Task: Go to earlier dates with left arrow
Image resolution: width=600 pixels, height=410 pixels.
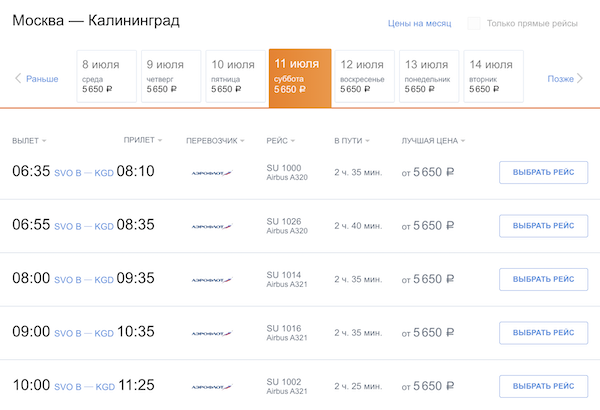Action: [x=36, y=78]
